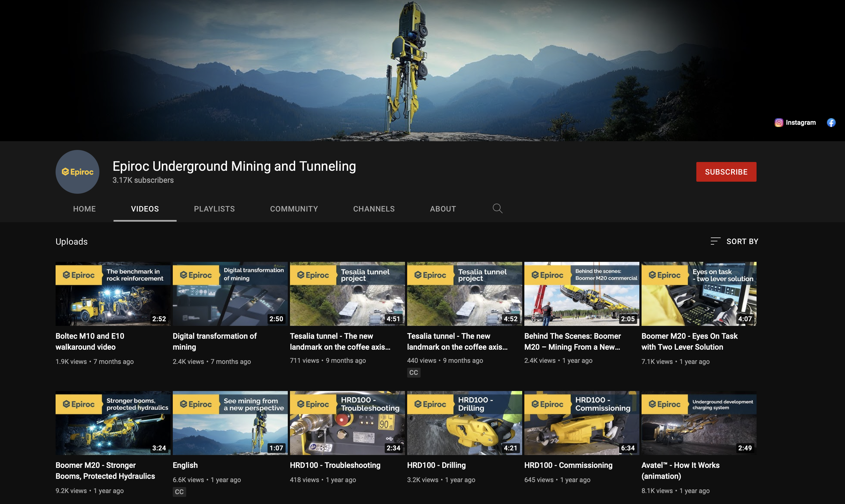Open the channel's Instagram link
845x504 pixels.
pyautogui.click(x=795, y=122)
